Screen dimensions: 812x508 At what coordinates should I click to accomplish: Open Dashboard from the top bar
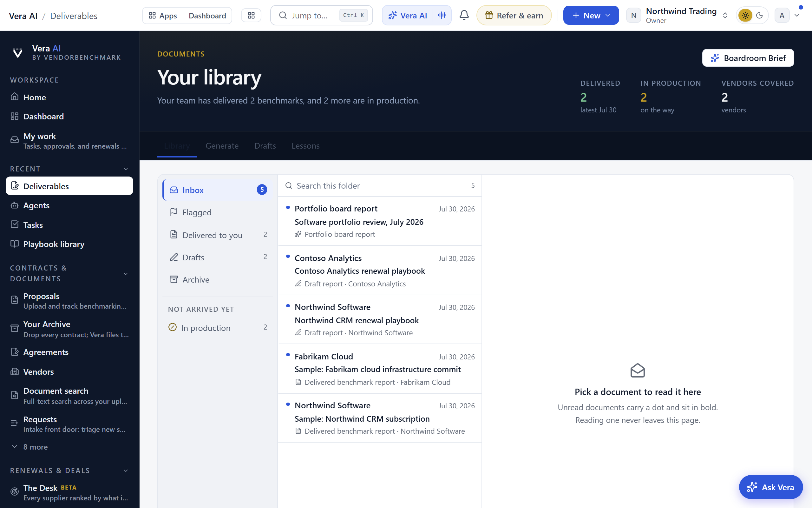coord(207,16)
